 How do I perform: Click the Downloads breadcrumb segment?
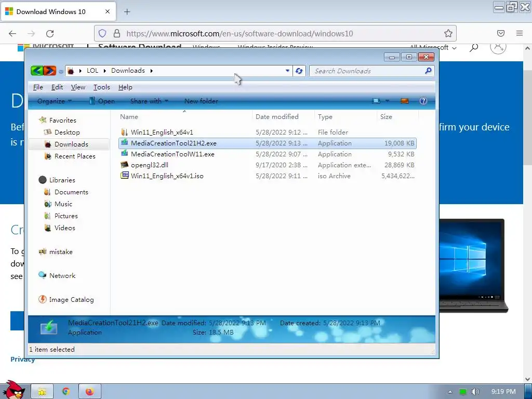pos(128,71)
